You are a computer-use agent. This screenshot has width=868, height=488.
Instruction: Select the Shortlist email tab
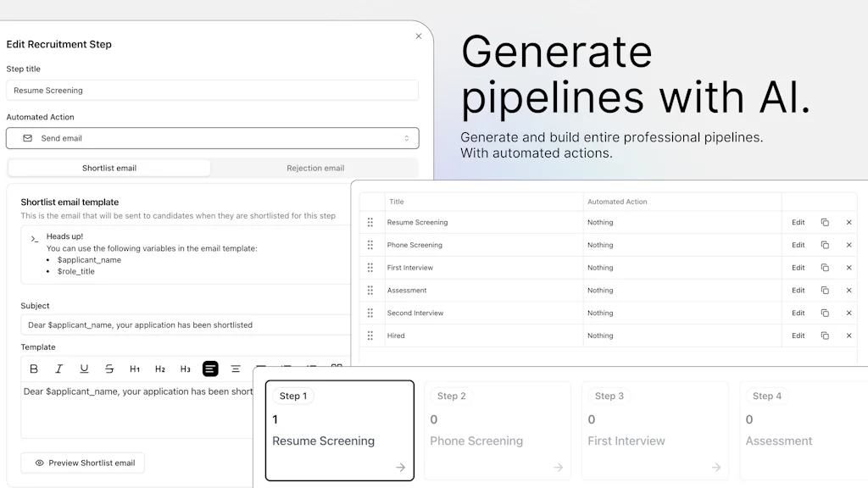click(109, 168)
